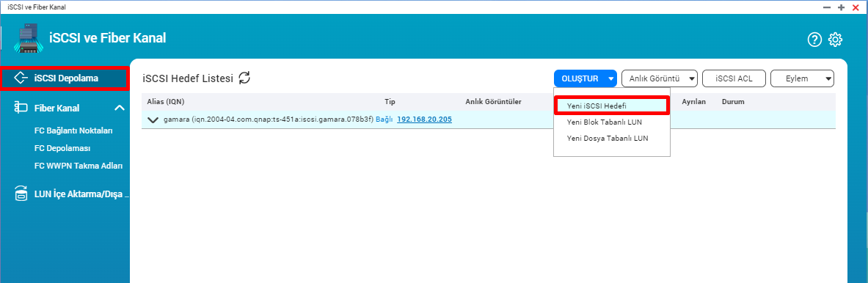Collapse the Fiber Kanal section chevron

[119, 108]
